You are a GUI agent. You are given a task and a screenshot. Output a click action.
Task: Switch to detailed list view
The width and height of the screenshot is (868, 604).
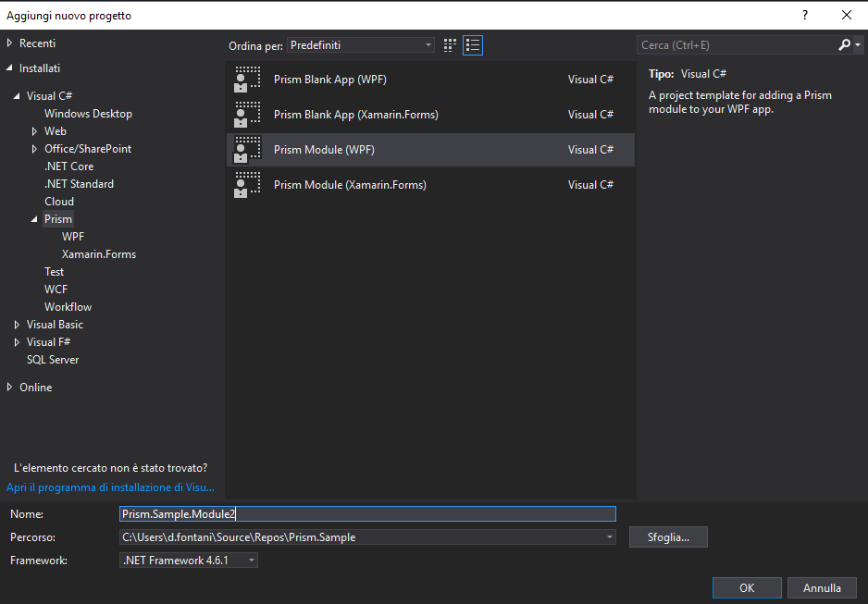pyautogui.click(x=472, y=44)
